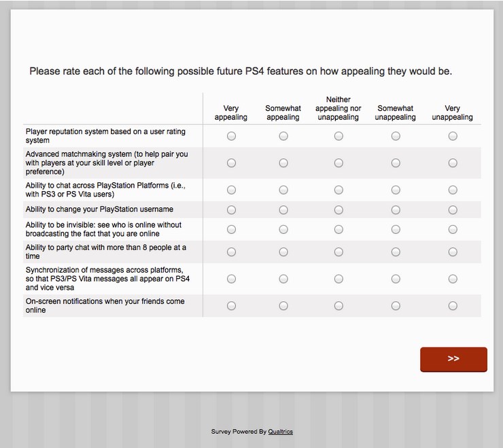Rate player reputation system Somewhat appealing
The height and width of the screenshot is (448, 503).
click(283, 136)
